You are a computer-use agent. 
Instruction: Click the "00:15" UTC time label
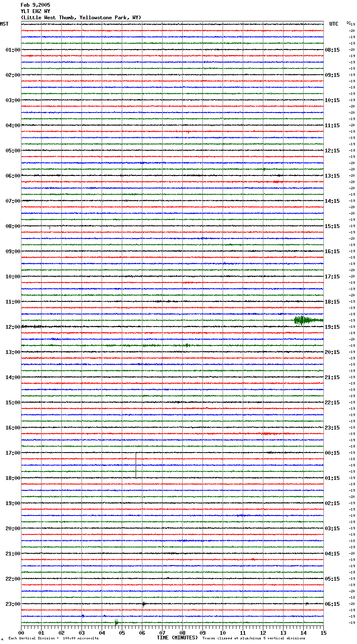[x=332, y=453]
